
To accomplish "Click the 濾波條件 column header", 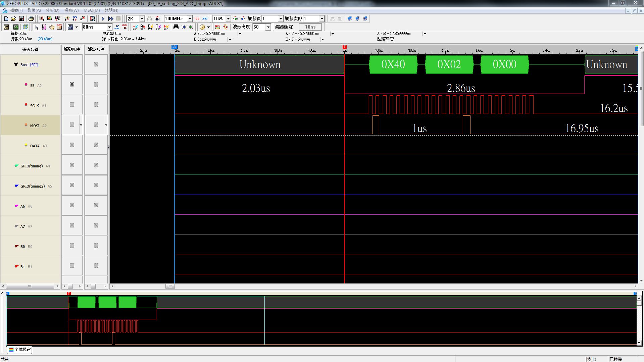I will (x=96, y=49).
